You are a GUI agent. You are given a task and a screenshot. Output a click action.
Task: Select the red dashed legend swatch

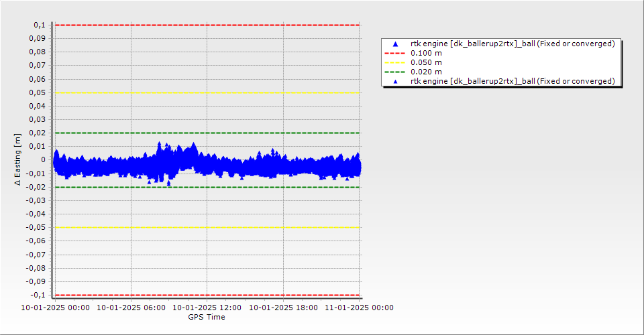coord(395,53)
